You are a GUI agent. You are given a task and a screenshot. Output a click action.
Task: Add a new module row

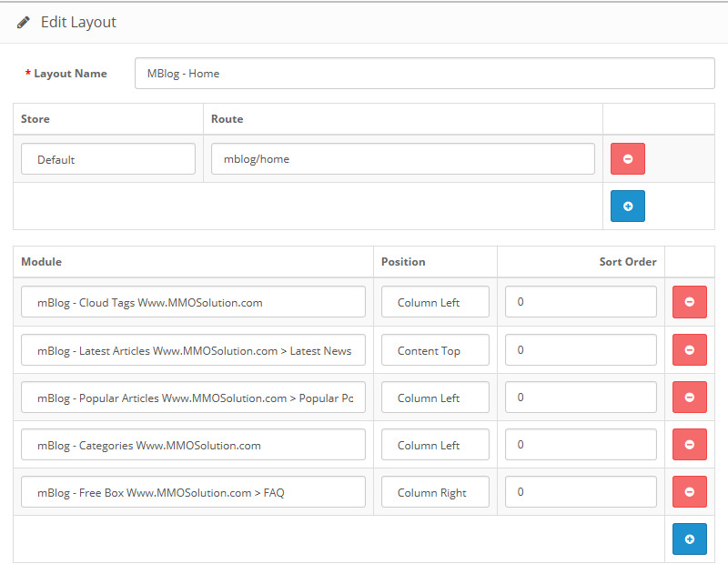pos(689,539)
